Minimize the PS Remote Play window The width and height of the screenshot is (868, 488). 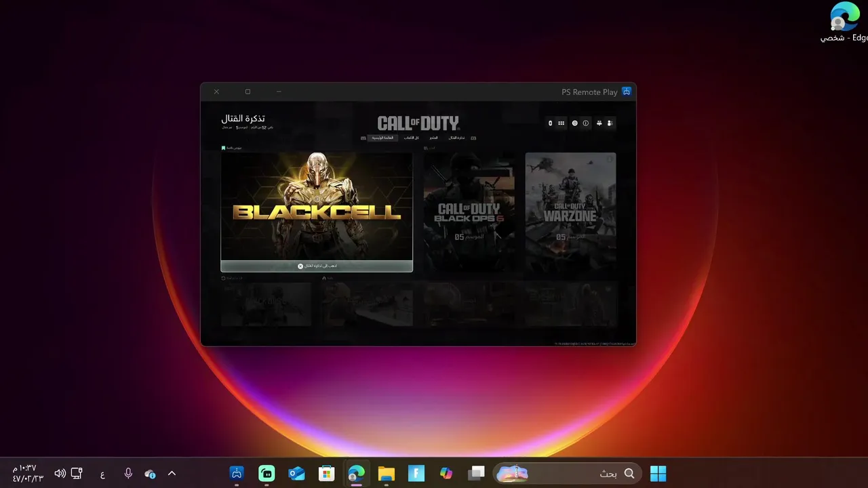point(279,91)
